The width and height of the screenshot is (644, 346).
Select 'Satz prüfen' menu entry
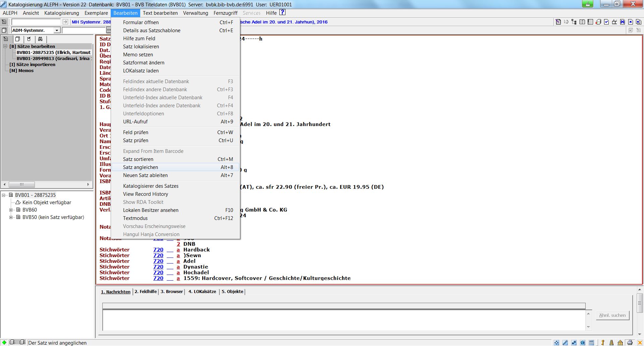coord(136,140)
